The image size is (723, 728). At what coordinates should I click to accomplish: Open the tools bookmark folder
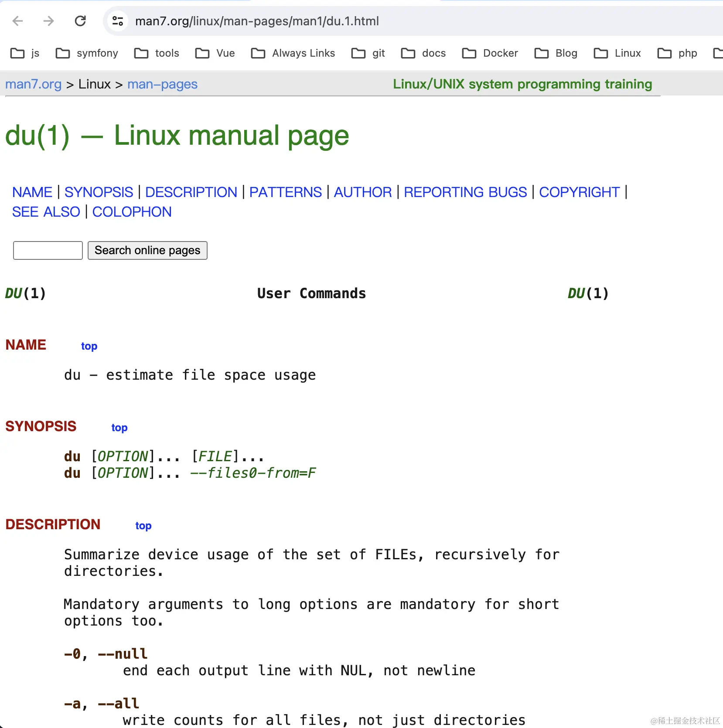point(157,53)
